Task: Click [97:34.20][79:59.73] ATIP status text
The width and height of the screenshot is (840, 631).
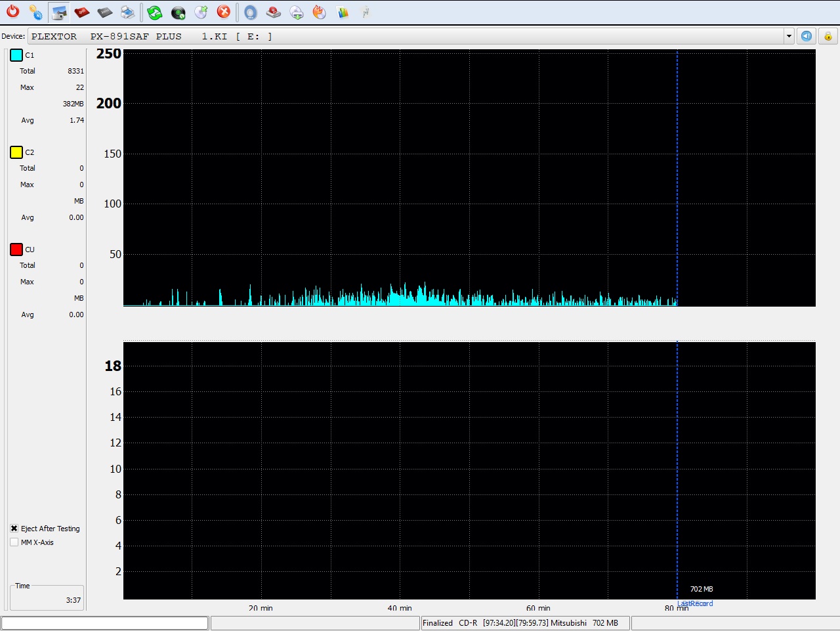Action: click(516, 623)
